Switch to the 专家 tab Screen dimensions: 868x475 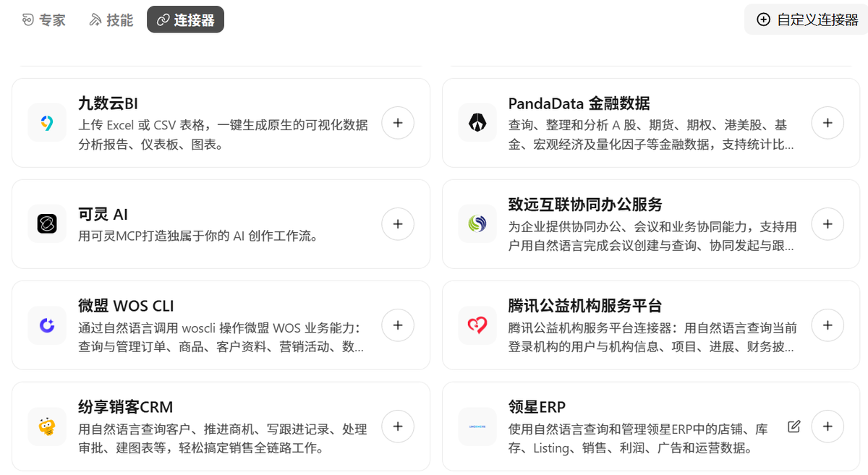tap(44, 20)
